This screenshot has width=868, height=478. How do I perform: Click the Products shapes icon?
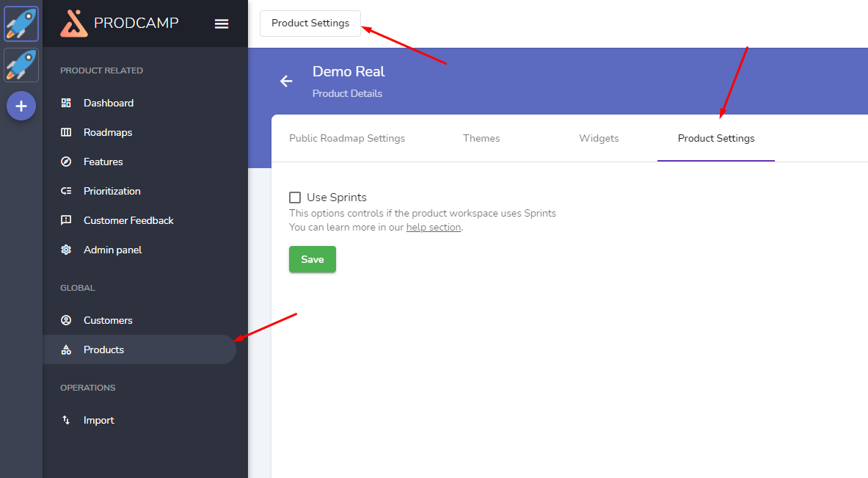(66, 350)
